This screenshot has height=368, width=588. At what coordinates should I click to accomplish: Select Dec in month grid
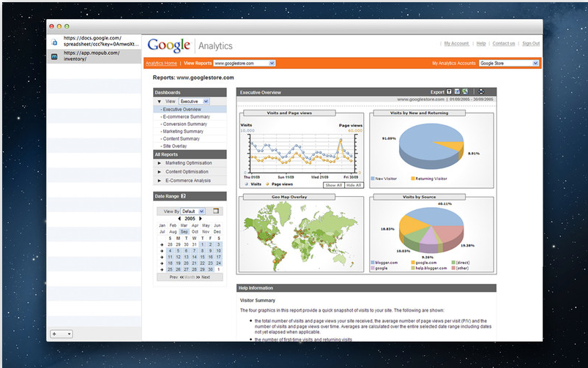click(x=217, y=232)
